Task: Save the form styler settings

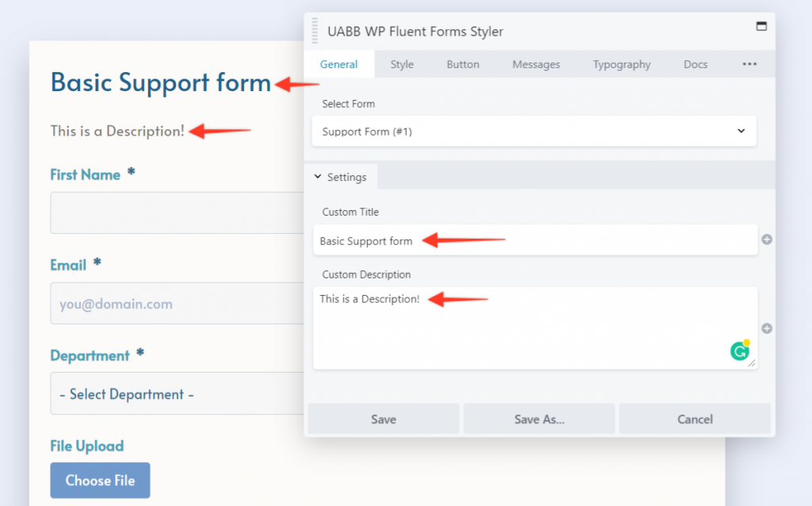Action: [x=383, y=419]
